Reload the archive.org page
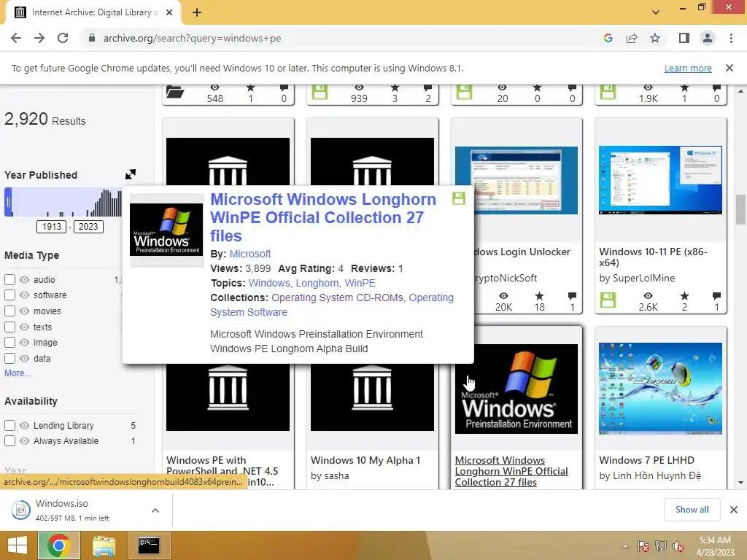 [x=63, y=38]
